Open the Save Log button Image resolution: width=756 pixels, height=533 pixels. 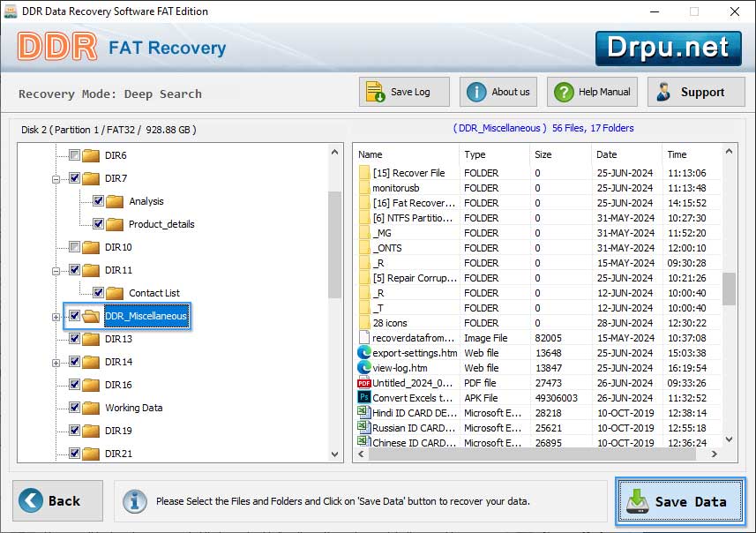[404, 92]
